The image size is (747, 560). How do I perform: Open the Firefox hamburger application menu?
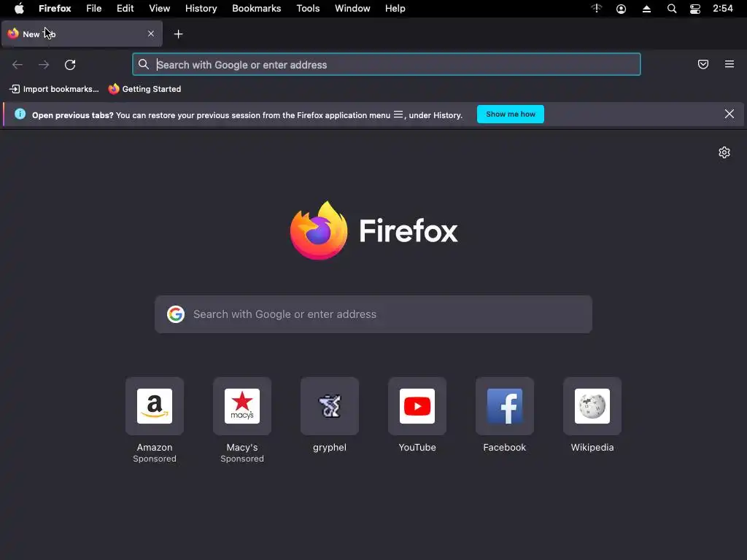(x=729, y=64)
